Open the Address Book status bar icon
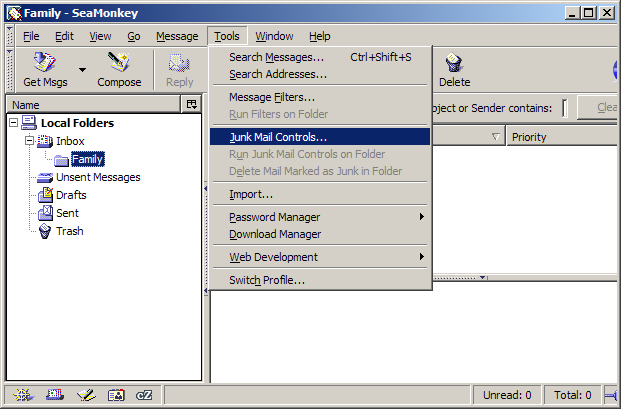The height and width of the screenshot is (409, 621). pos(116,396)
